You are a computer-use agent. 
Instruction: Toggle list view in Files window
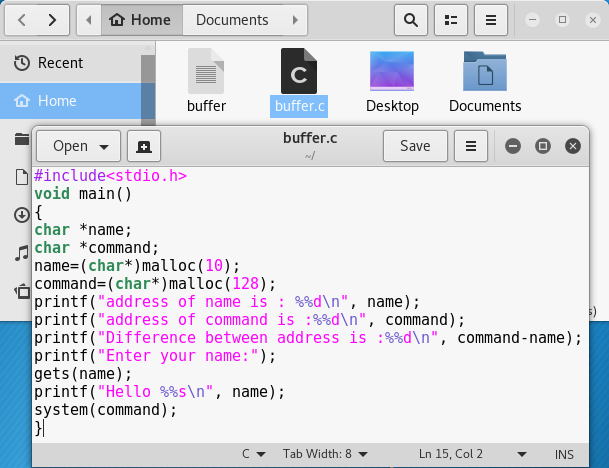(x=451, y=20)
